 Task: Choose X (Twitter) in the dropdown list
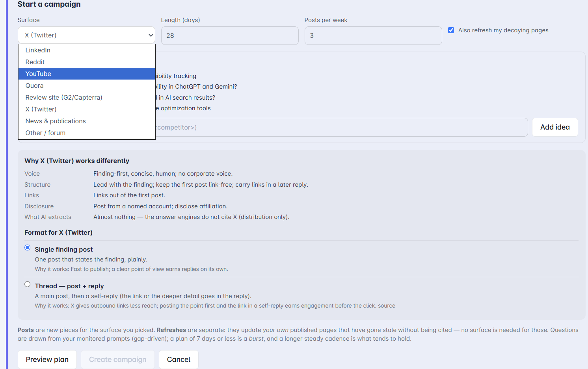pyautogui.click(x=87, y=109)
